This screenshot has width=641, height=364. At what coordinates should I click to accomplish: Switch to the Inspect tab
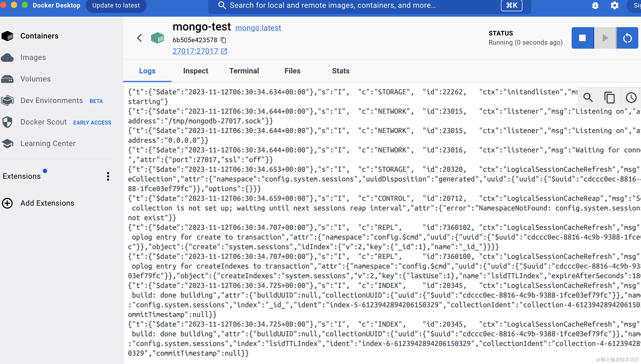click(x=195, y=71)
